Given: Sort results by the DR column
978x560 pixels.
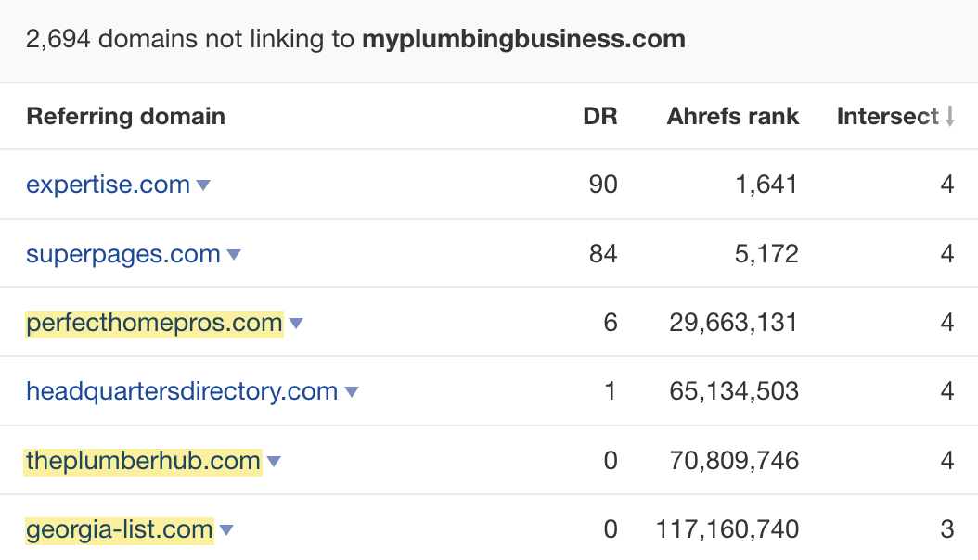Looking at the screenshot, I should (602, 116).
